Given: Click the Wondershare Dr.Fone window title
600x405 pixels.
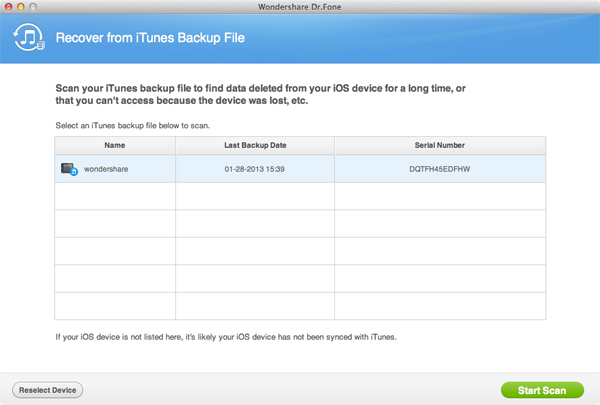Looking at the screenshot, I should (300, 7).
